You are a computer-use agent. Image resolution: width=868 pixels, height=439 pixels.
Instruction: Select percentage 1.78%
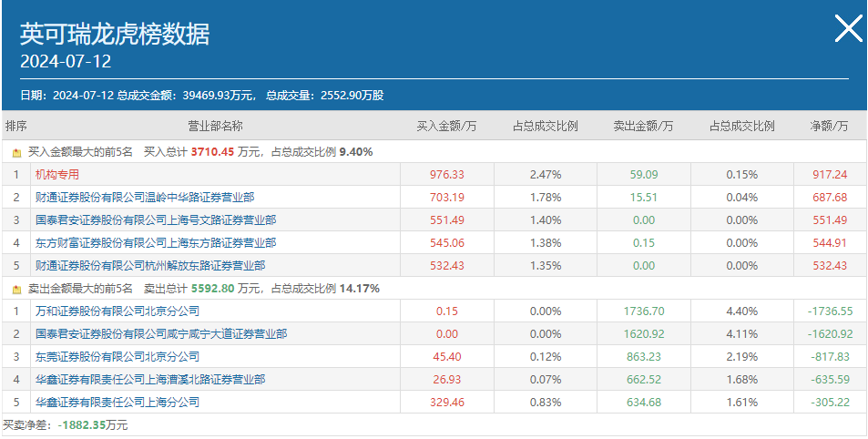point(546,197)
